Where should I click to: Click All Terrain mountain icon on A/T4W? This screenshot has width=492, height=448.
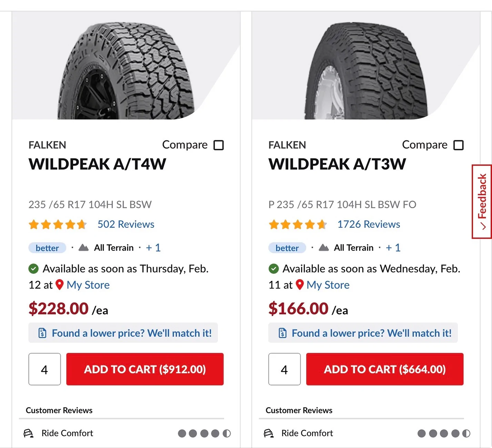pos(83,247)
